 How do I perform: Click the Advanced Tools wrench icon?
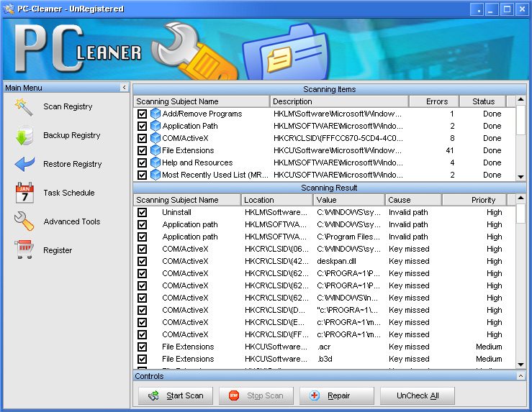pyautogui.click(x=24, y=221)
